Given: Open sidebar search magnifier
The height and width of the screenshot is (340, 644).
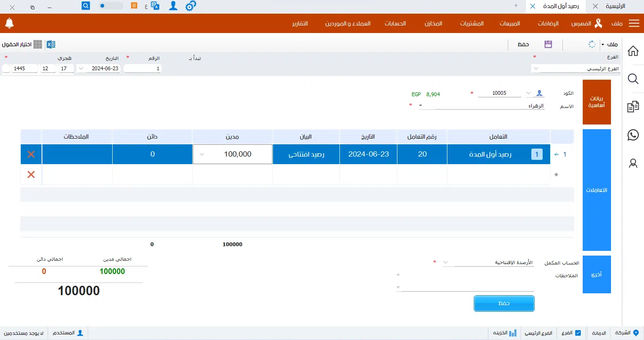Looking at the screenshot, I should [x=633, y=79].
